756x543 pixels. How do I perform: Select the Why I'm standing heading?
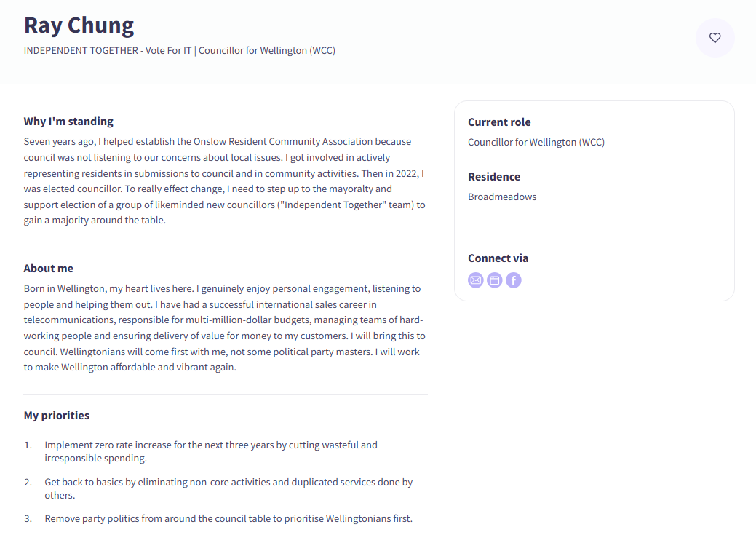pyautogui.click(x=68, y=122)
